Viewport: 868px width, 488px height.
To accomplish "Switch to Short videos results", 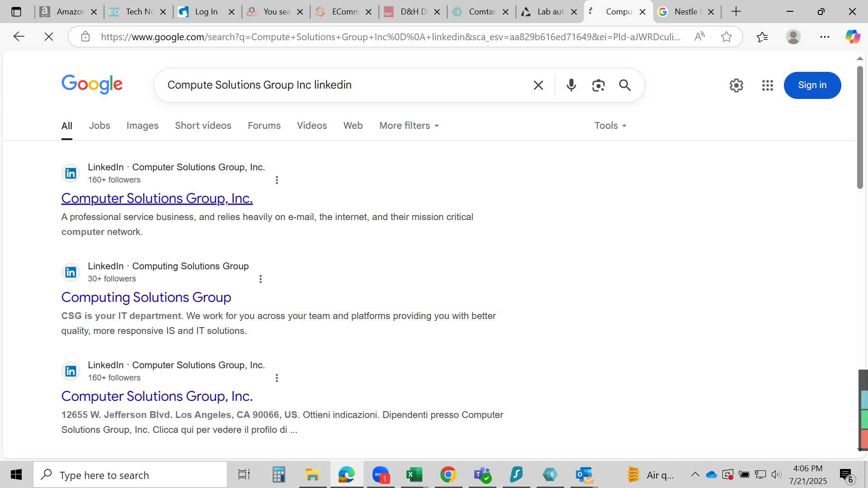I will click(203, 126).
